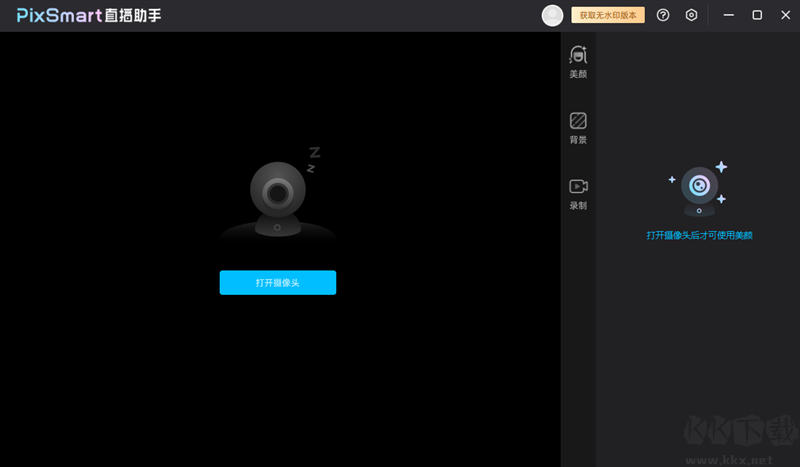800x467 pixels.
Task: Click the 获取无水印版本 button
Action: click(608, 15)
